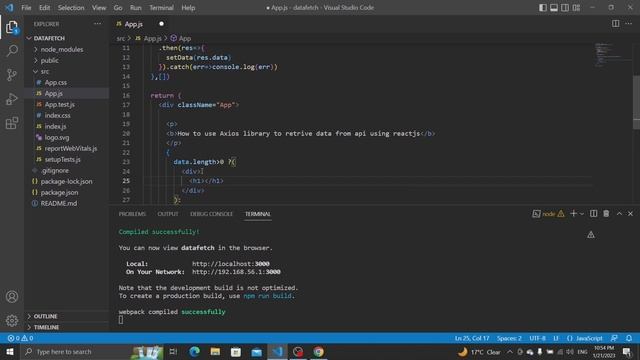Open errors and warnings in status bar

pyautogui.click(x=20, y=338)
